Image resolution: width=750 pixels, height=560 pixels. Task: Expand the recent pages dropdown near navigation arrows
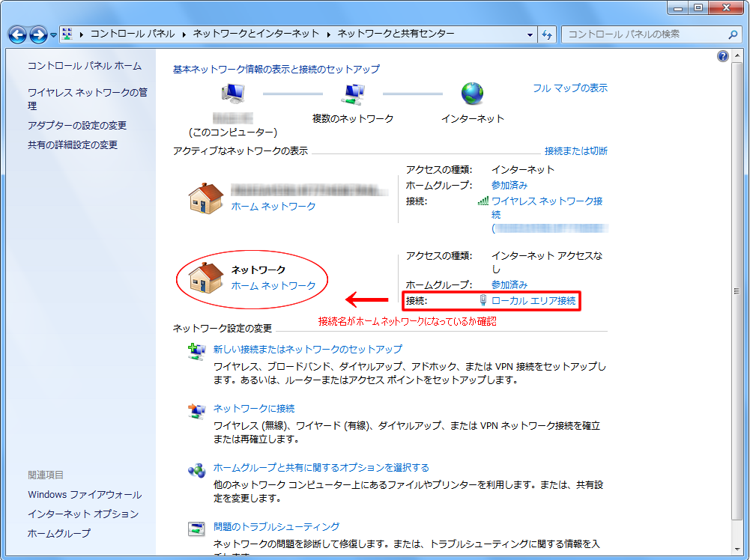click(x=54, y=35)
